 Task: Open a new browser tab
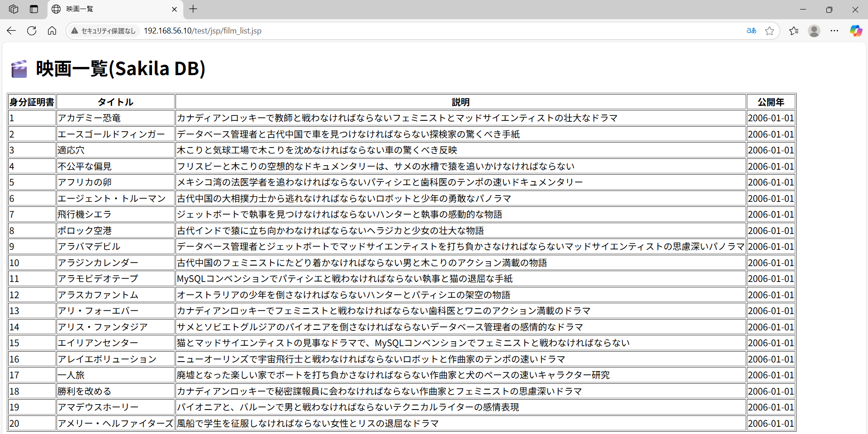click(x=193, y=9)
